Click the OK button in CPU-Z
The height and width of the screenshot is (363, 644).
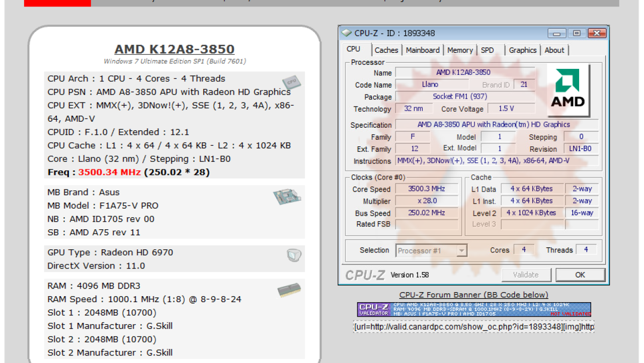[x=580, y=275]
